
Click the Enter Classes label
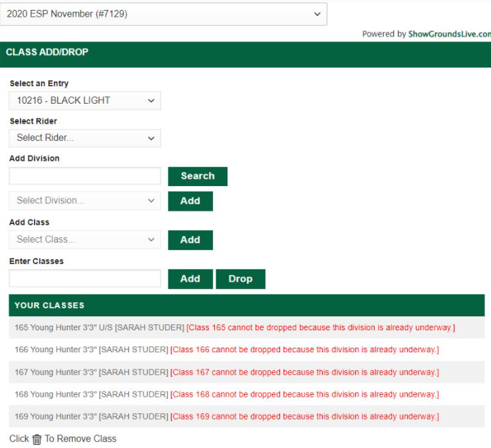pyautogui.click(x=37, y=261)
